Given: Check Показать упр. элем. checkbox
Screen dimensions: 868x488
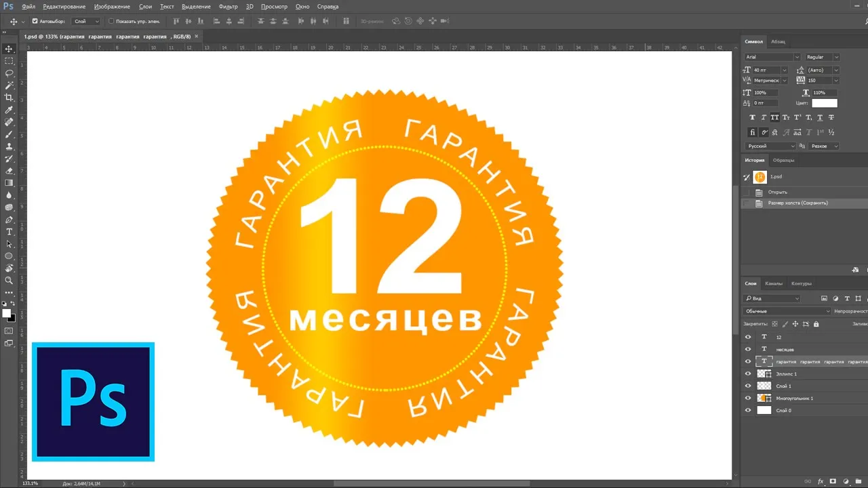Looking at the screenshot, I should click(x=112, y=21).
